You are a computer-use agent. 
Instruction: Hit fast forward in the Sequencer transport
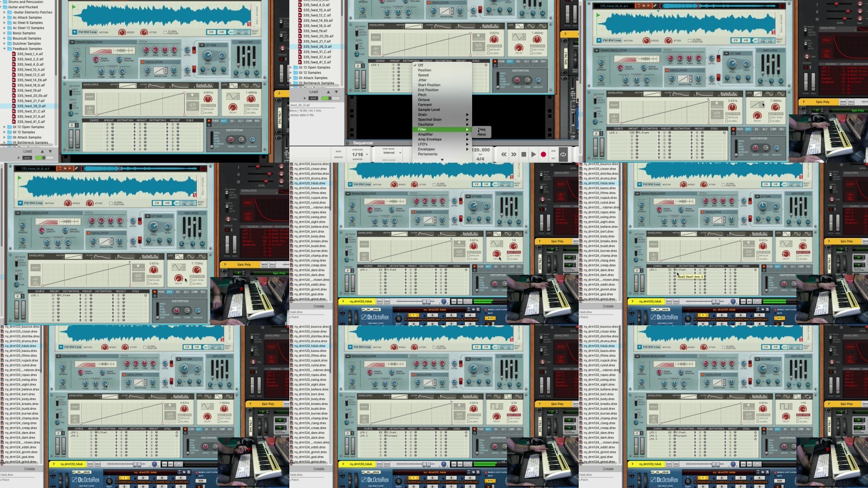point(514,154)
